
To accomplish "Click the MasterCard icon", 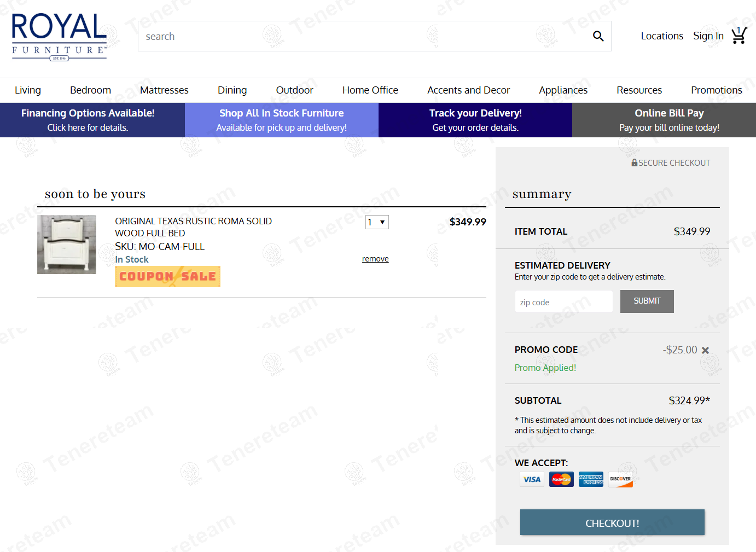I will pyautogui.click(x=561, y=479).
